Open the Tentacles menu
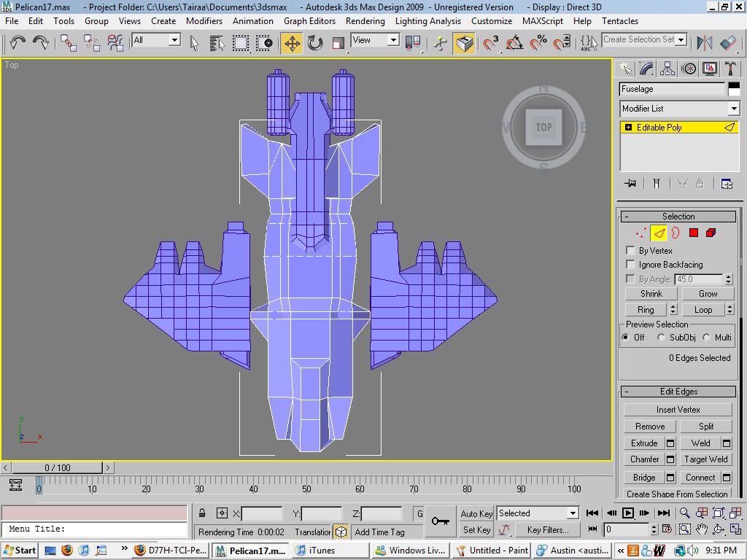The height and width of the screenshot is (560, 747). coord(620,21)
